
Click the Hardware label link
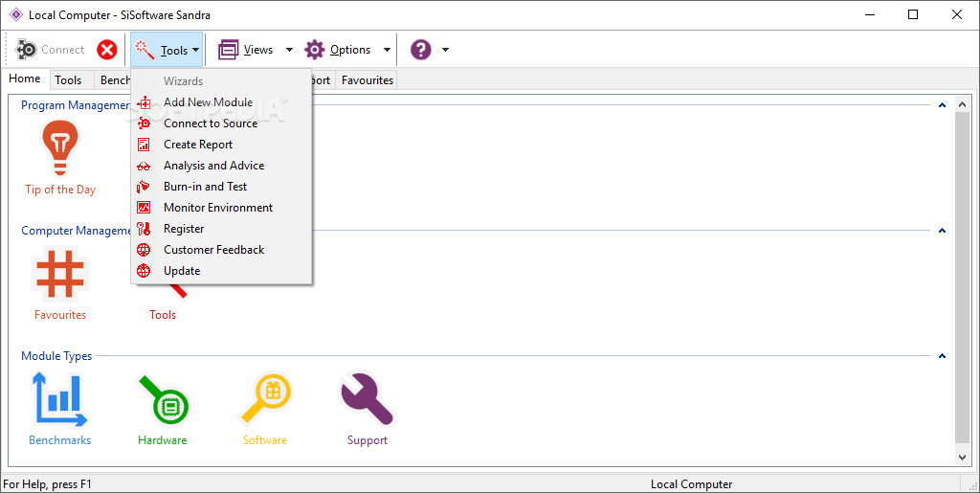click(x=163, y=440)
